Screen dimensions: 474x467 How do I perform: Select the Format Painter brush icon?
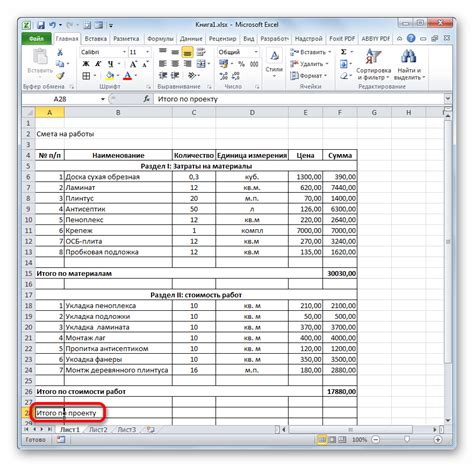click(x=60, y=76)
